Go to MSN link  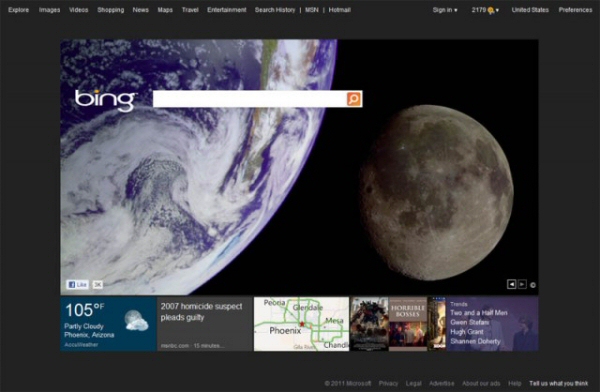coord(311,10)
